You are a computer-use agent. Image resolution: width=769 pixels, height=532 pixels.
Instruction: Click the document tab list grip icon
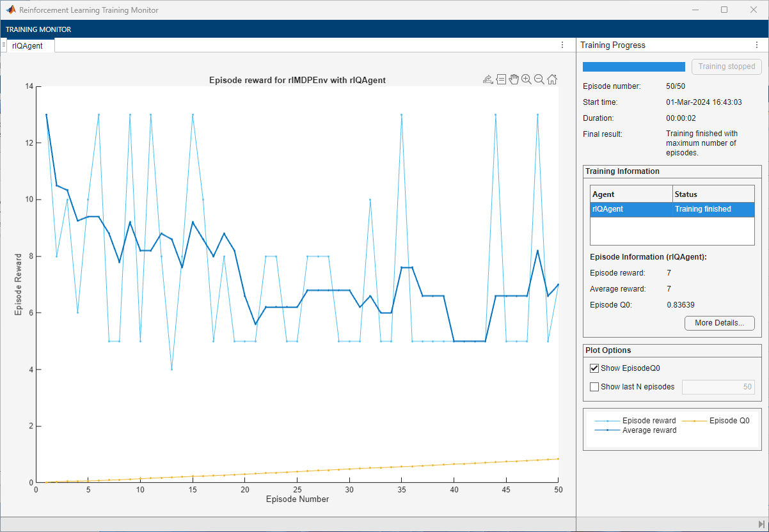(4, 45)
